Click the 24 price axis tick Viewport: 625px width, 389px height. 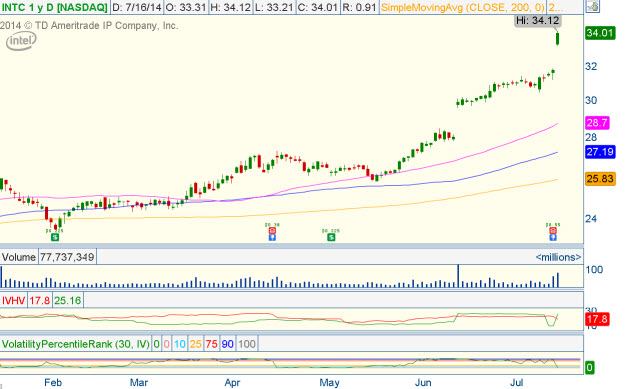tap(591, 218)
